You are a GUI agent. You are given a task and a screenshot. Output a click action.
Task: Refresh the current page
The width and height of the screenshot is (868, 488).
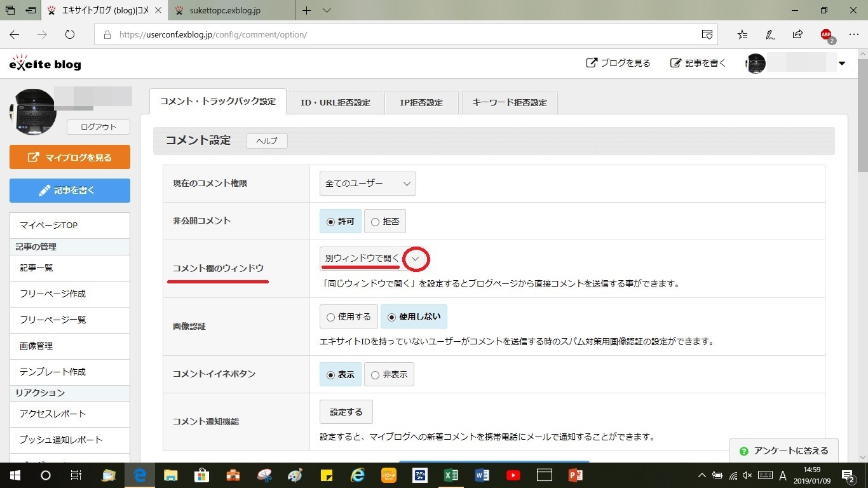70,34
